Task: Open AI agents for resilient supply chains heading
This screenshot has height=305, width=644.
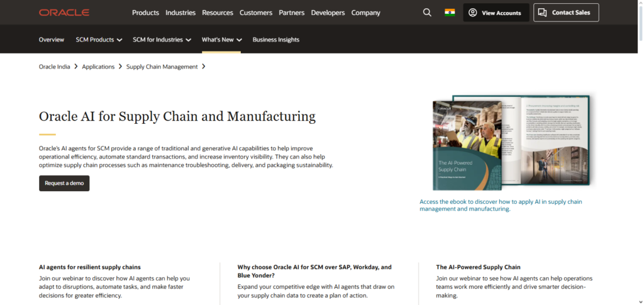Action: click(x=90, y=267)
